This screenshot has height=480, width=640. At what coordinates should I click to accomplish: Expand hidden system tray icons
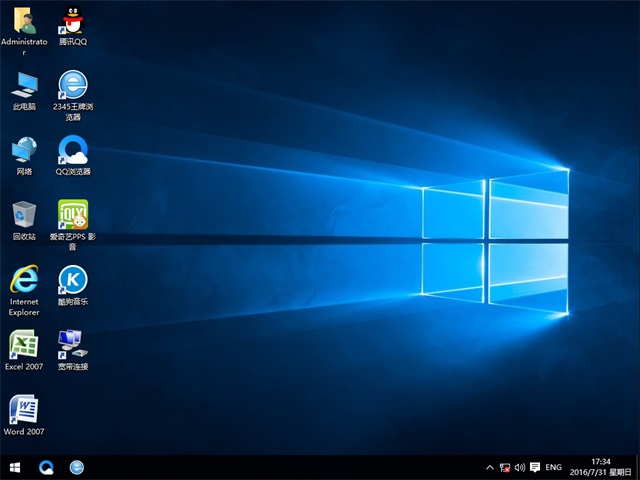[489, 467]
